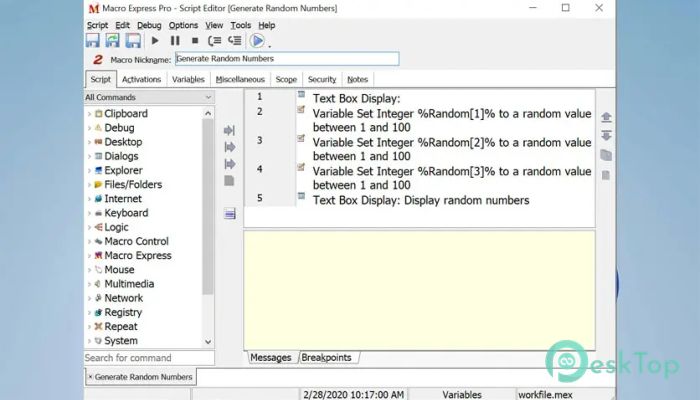Select the Macro Express category
700x400 pixels.
click(x=138, y=256)
